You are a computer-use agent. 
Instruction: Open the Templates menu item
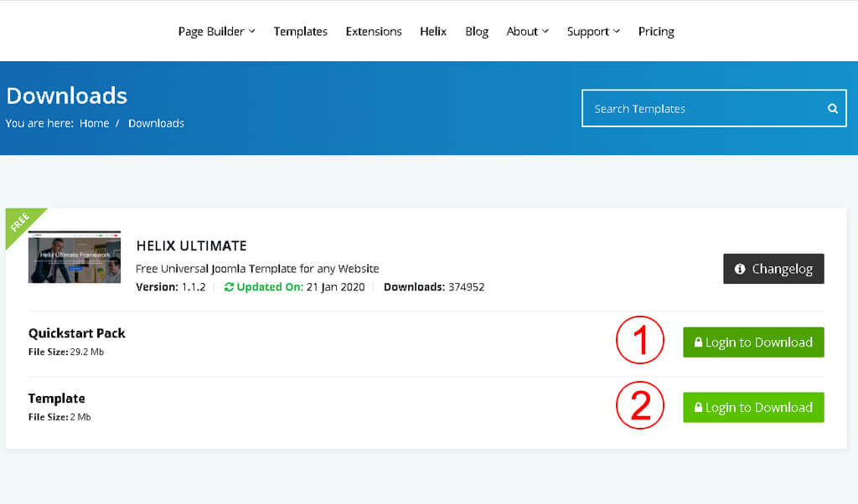[301, 31]
